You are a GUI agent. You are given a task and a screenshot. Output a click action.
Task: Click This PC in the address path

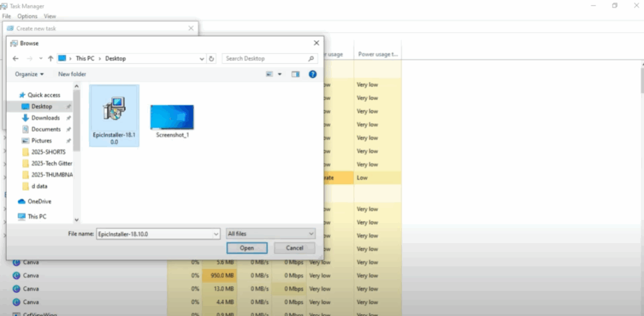(85, 58)
